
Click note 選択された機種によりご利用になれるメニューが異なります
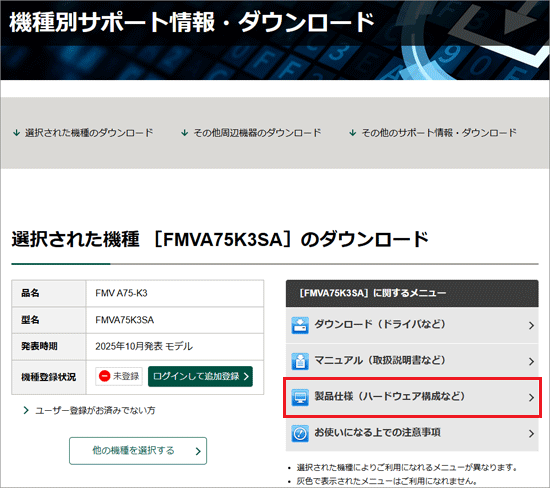(x=408, y=468)
